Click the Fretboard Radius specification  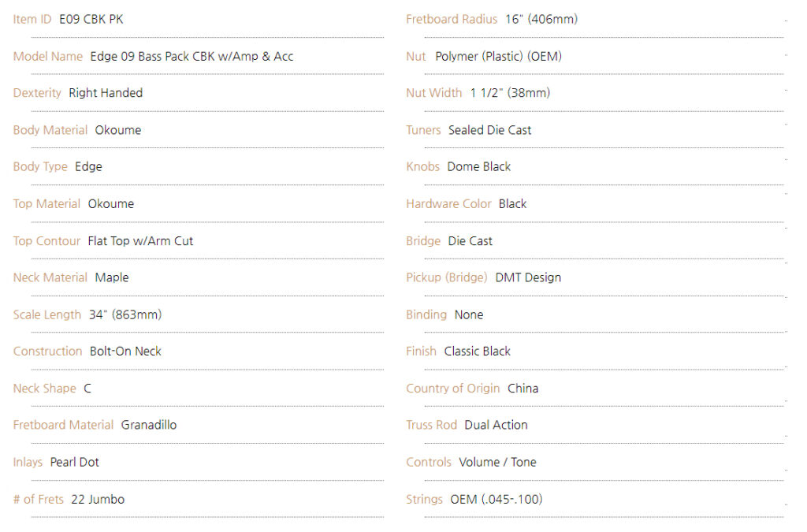492,20
